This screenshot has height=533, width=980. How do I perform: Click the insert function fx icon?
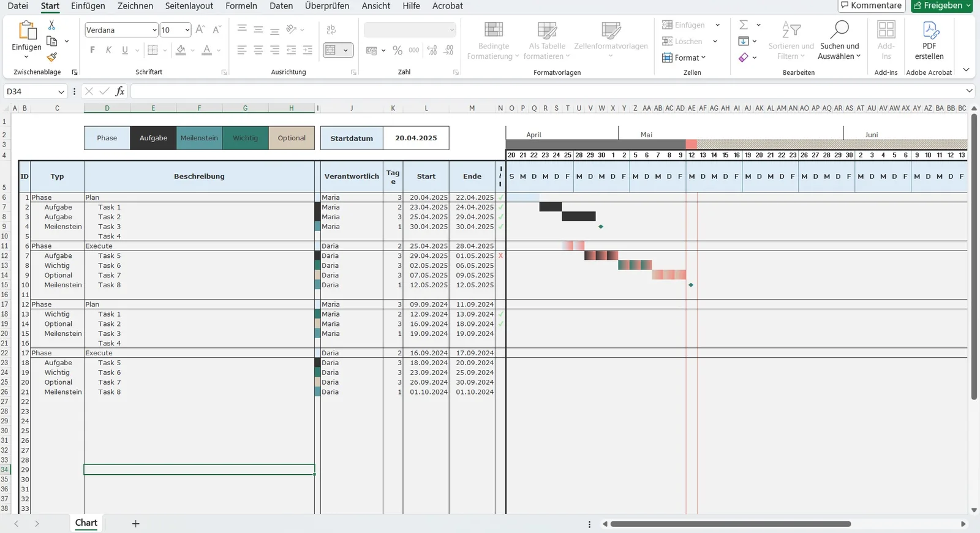[120, 91]
